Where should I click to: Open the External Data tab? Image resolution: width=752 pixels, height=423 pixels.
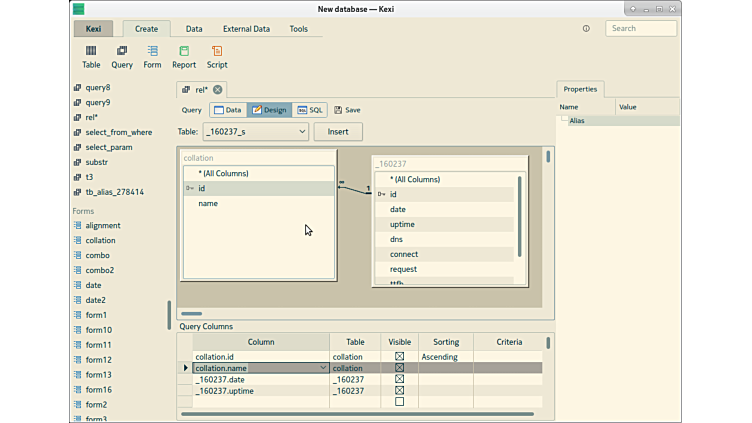[x=246, y=29]
